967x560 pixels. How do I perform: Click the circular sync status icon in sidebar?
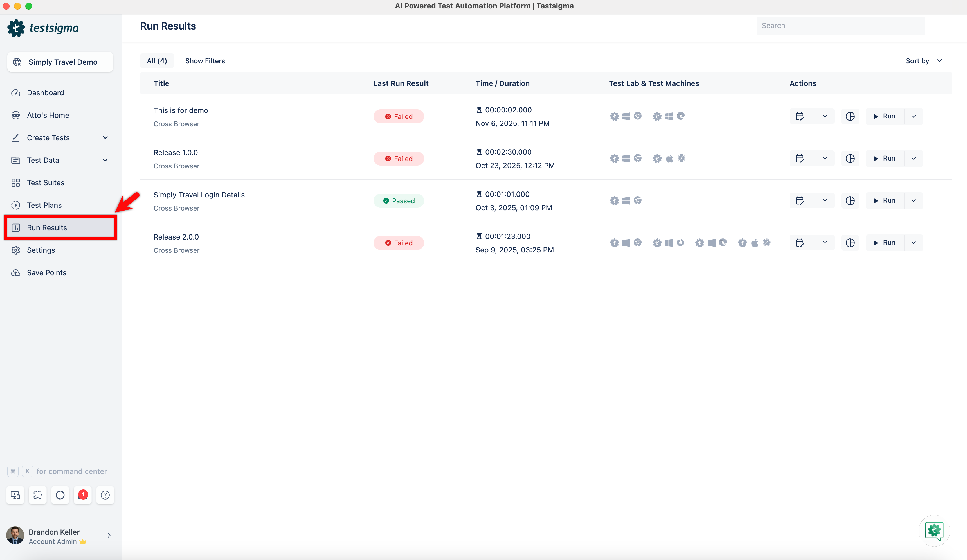[x=60, y=495]
